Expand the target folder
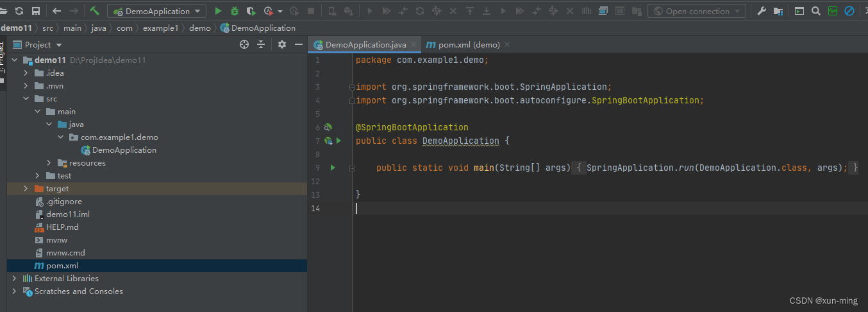Screen dimensions: 868x312 tap(26, 189)
